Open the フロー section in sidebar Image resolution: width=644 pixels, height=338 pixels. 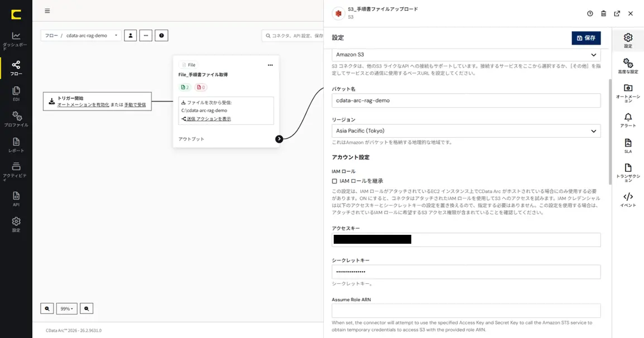pos(16,68)
